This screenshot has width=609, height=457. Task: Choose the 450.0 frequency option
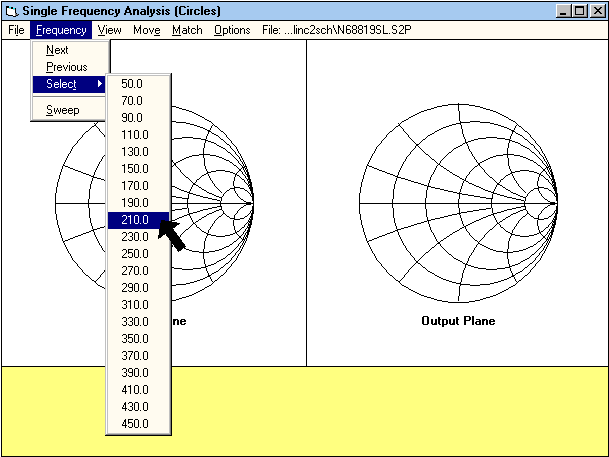click(x=135, y=424)
